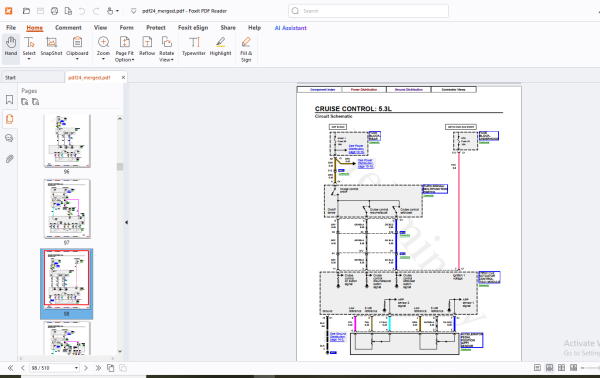Open the Attachments paperclip panel
Screen dimensions: 600x378
(10, 159)
